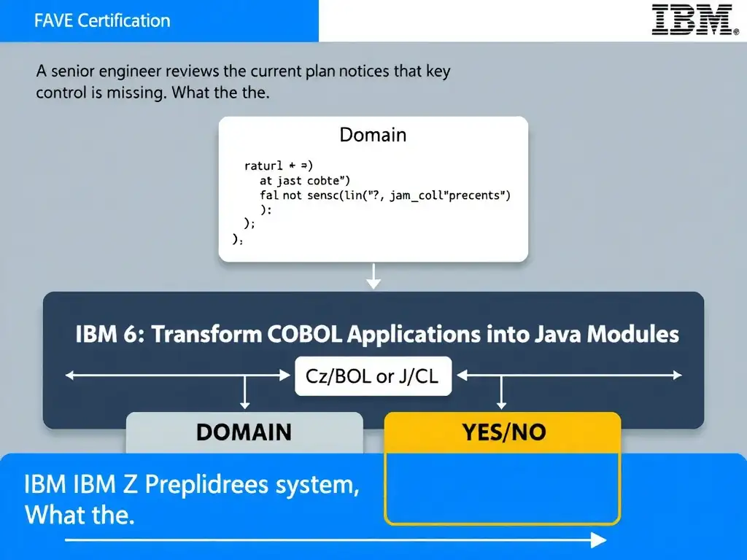Click the line 'control is missing. What the the.'
The width and height of the screenshot is (747, 560).
pyautogui.click(x=152, y=93)
